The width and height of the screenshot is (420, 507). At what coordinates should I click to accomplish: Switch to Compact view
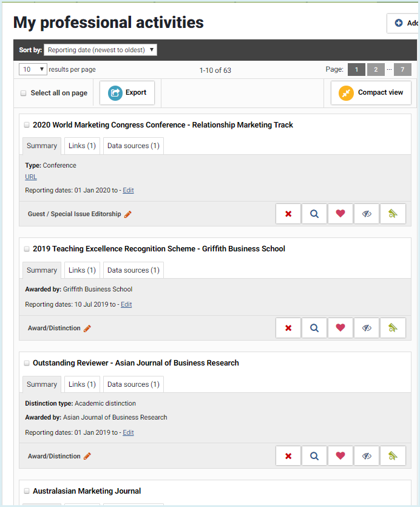pyautogui.click(x=371, y=93)
